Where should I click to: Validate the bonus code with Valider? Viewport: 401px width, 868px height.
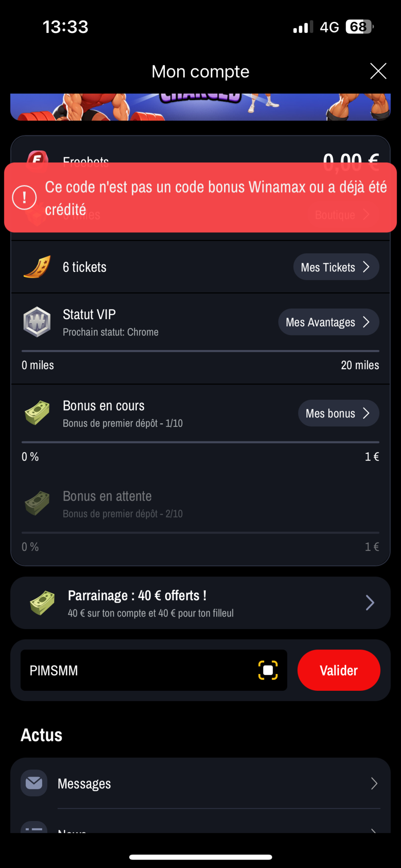[339, 670]
